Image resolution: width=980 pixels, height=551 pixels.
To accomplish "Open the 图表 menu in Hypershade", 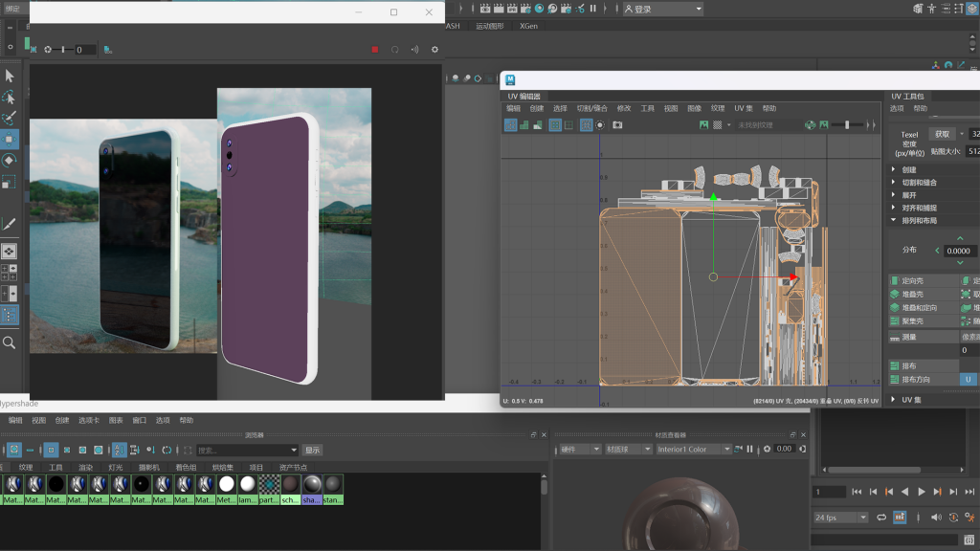I will (116, 421).
